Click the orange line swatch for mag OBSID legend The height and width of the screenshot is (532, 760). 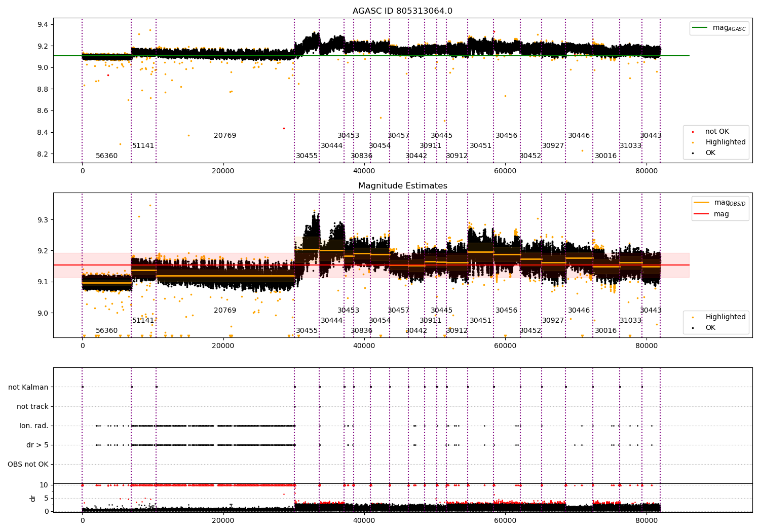click(x=702, y=203)
